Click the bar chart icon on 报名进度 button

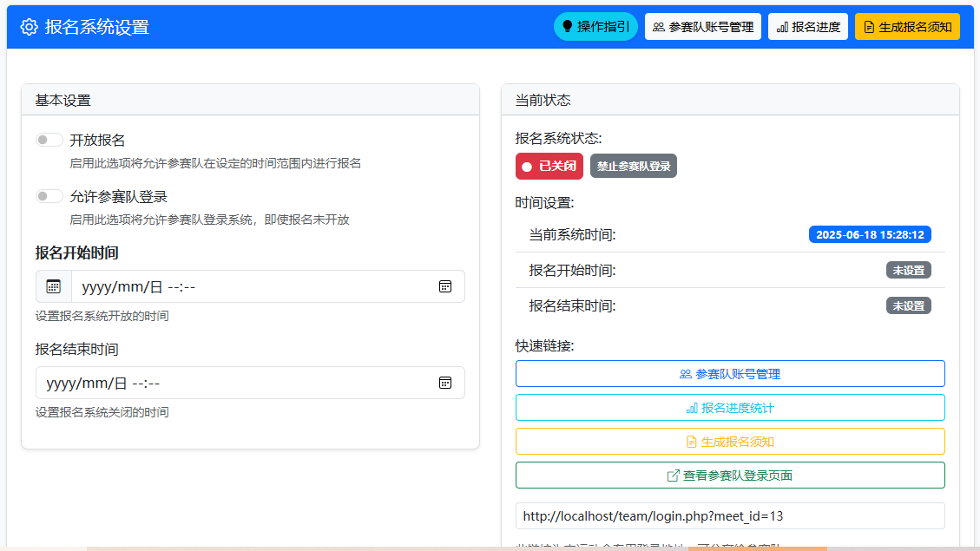click(781, 25)
